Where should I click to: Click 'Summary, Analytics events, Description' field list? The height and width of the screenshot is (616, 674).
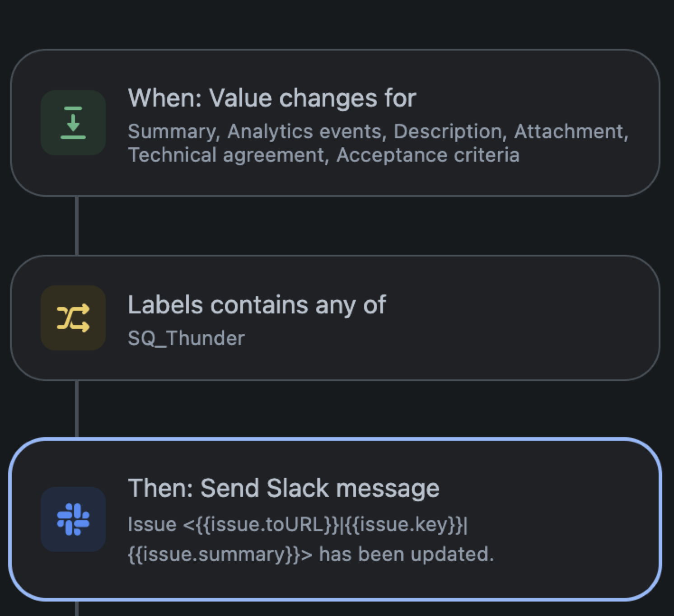click(x=315, y=131)
